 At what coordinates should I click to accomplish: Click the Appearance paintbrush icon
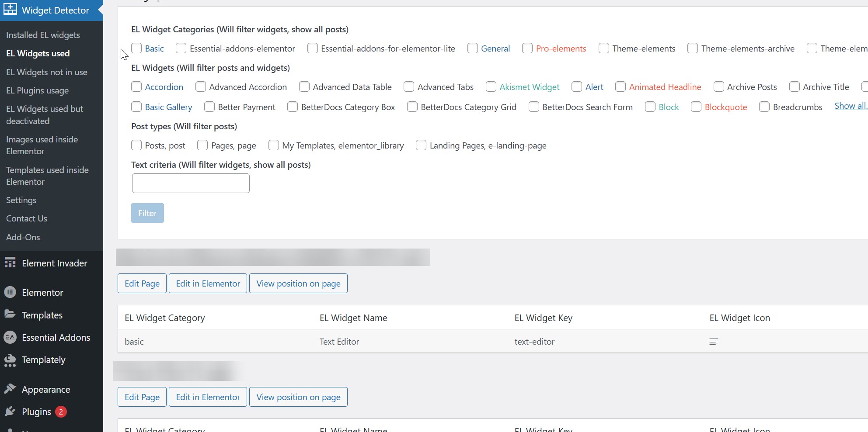click(x=10, y=389)
